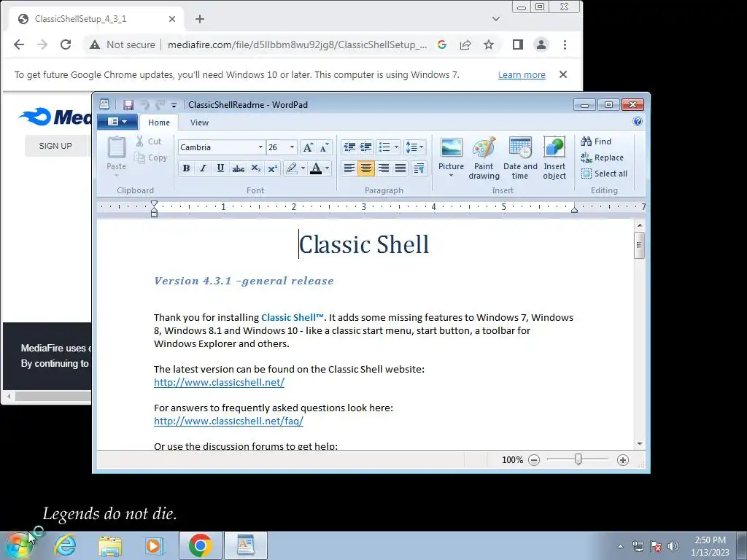Screen dimensions: 747x560
Task: Click the Zoom out minus button
Action: [534, 460]
